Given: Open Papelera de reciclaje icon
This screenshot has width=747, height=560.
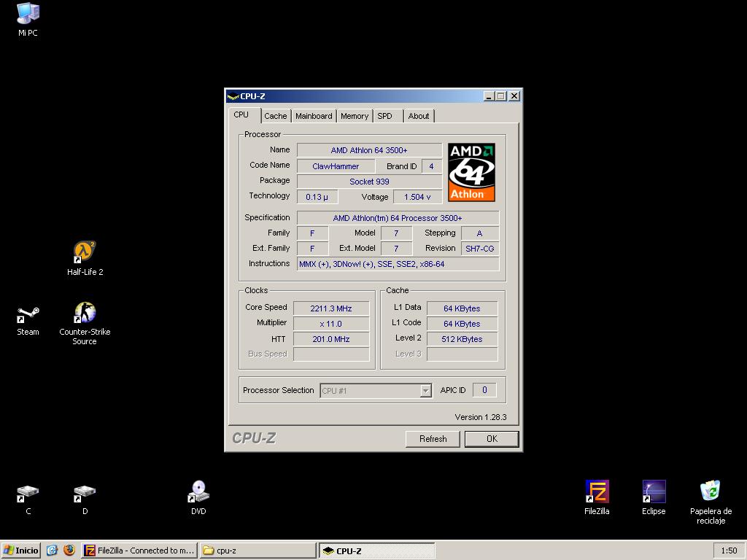Looking at the screenshot, I should [x=711, y=502].
